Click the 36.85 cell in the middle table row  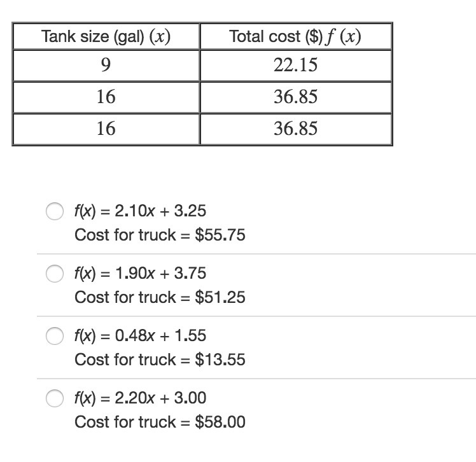coord(295,97)
